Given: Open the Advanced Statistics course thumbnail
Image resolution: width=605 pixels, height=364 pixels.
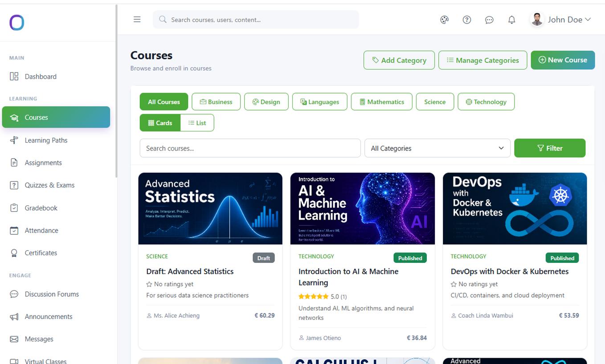Looking at the screenshot, I should pos(210,209).
